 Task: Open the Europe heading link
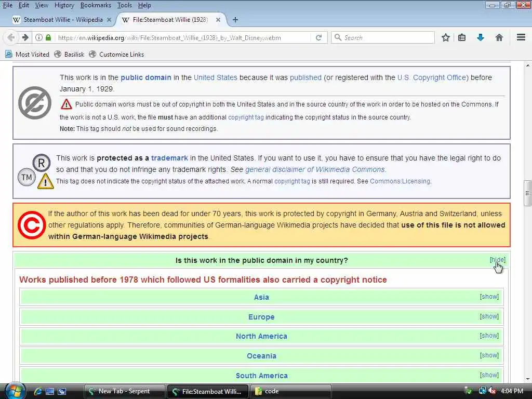pos(261,317)
